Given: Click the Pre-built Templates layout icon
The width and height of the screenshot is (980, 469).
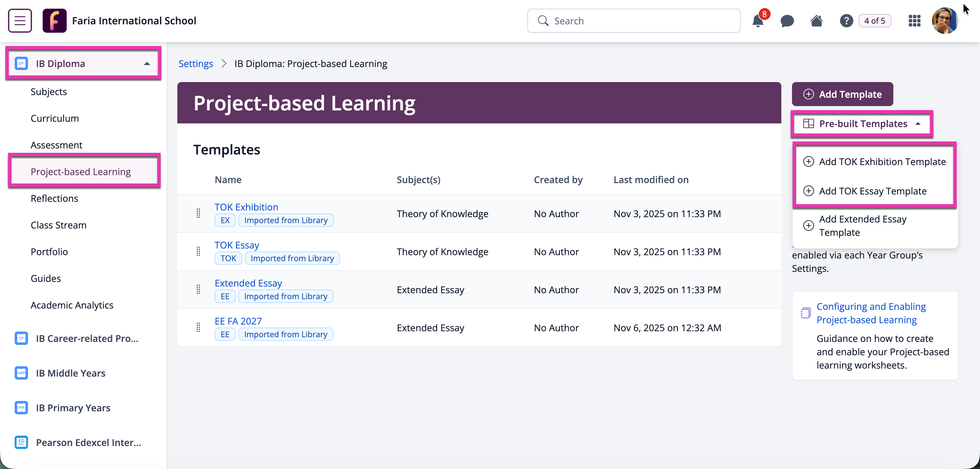Looking at the screenshot, I should pyautogui.click(x=808, y=124).
